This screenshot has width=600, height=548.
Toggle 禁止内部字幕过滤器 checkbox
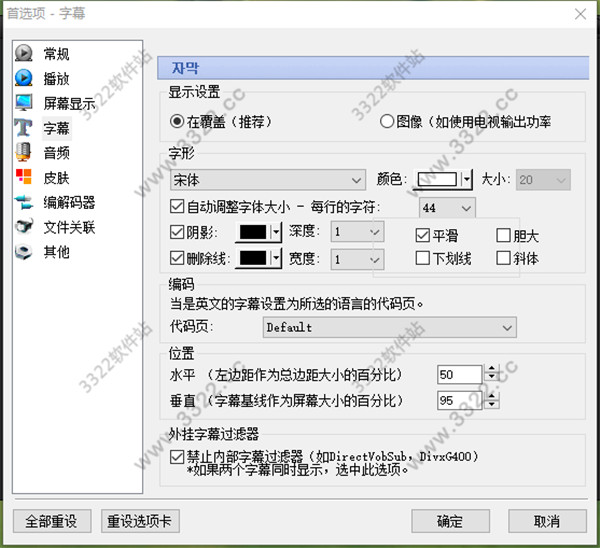[177, 457]
